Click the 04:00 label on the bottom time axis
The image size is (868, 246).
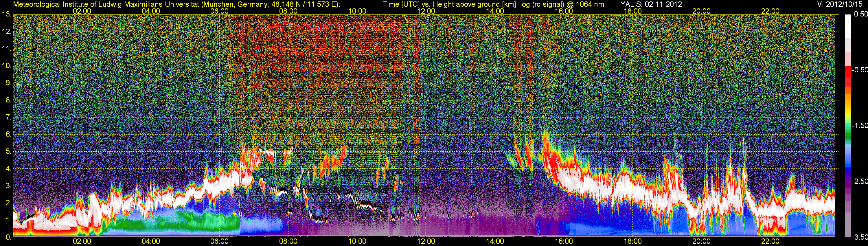(151, 241)
